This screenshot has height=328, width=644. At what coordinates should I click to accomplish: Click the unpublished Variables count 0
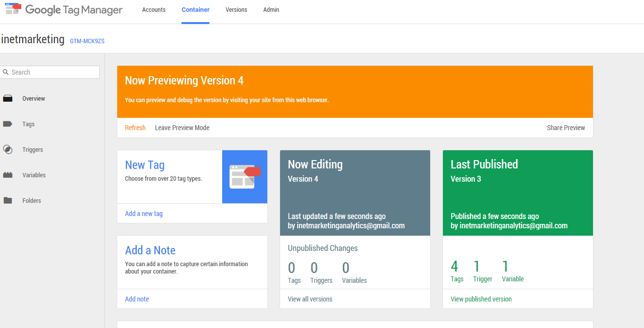[x=346, y=268]
